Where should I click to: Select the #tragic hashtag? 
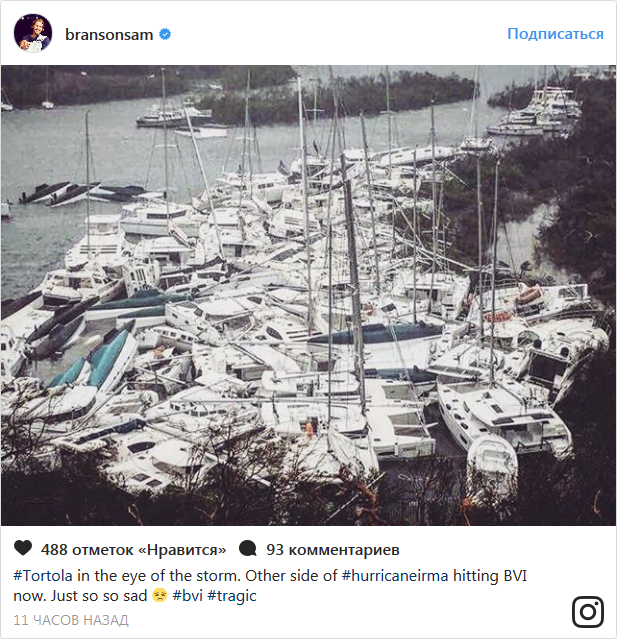[x=233, y=595]
